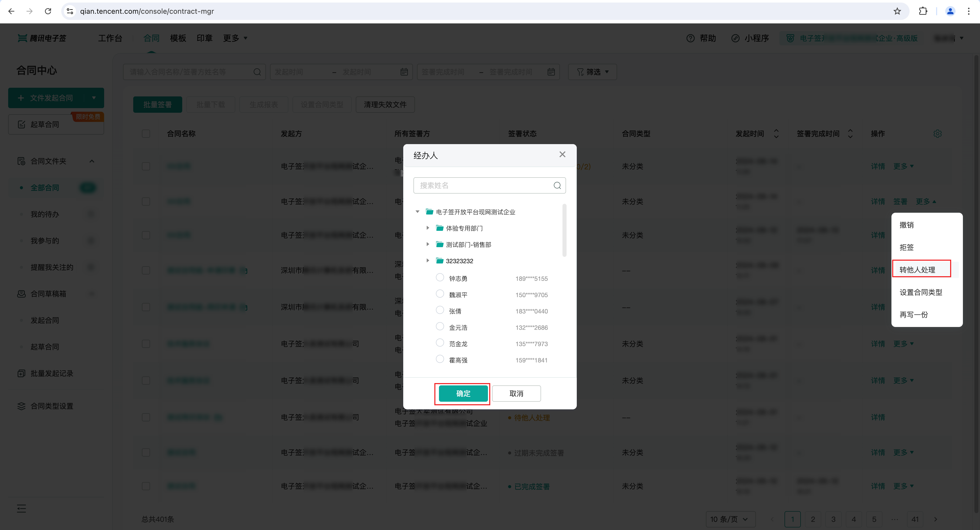Select radio button for 霍高强
Image resolution: width=980 pixels, height=530 pixels.
[x=440, y=359]
